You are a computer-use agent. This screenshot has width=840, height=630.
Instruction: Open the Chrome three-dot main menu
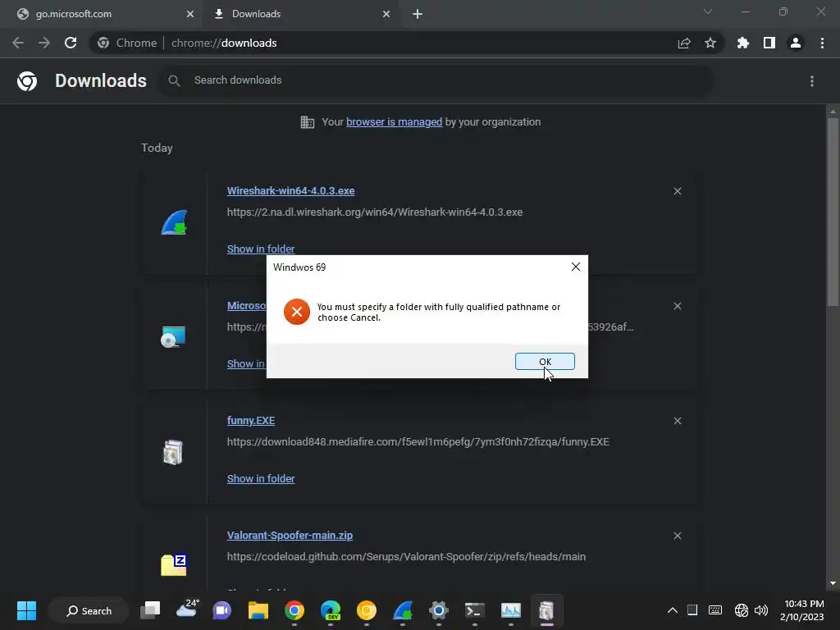(822, 43)
